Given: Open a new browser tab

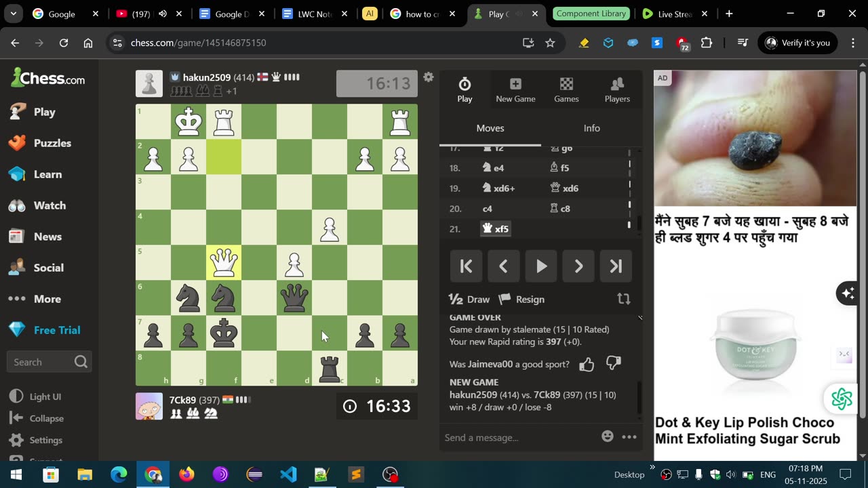Looking at the screenshot, I should point(729,14).
